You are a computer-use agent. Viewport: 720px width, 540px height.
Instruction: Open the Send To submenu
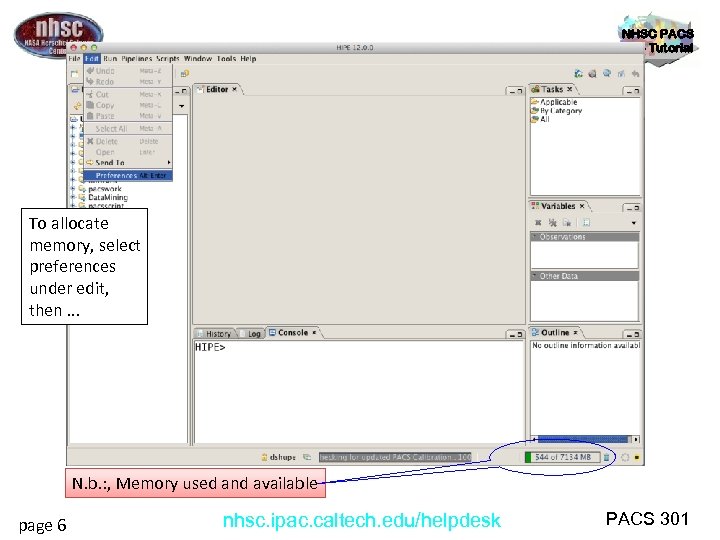(x=128, y=163)
